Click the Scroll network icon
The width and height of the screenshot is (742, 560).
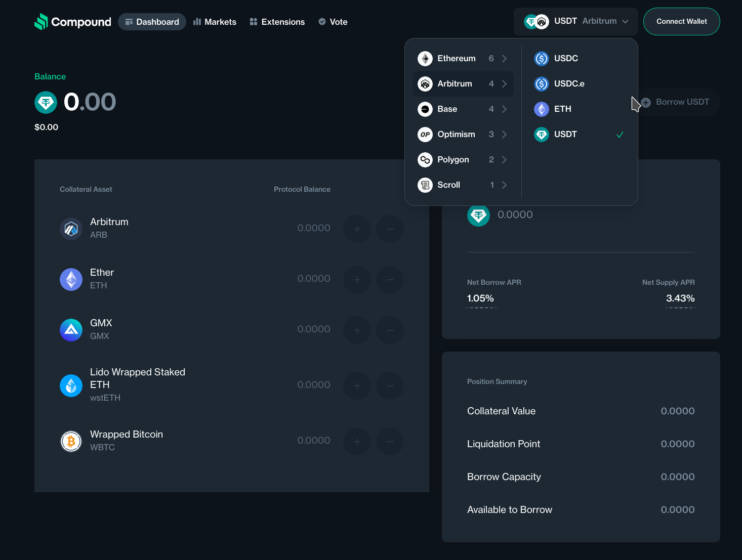click(425, 185)
